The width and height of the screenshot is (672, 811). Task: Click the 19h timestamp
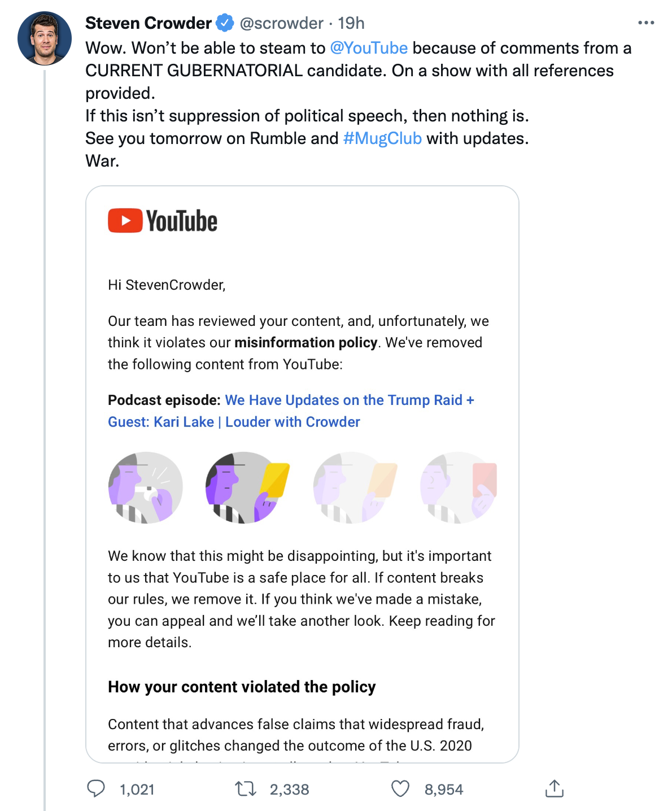coord(351,23)
